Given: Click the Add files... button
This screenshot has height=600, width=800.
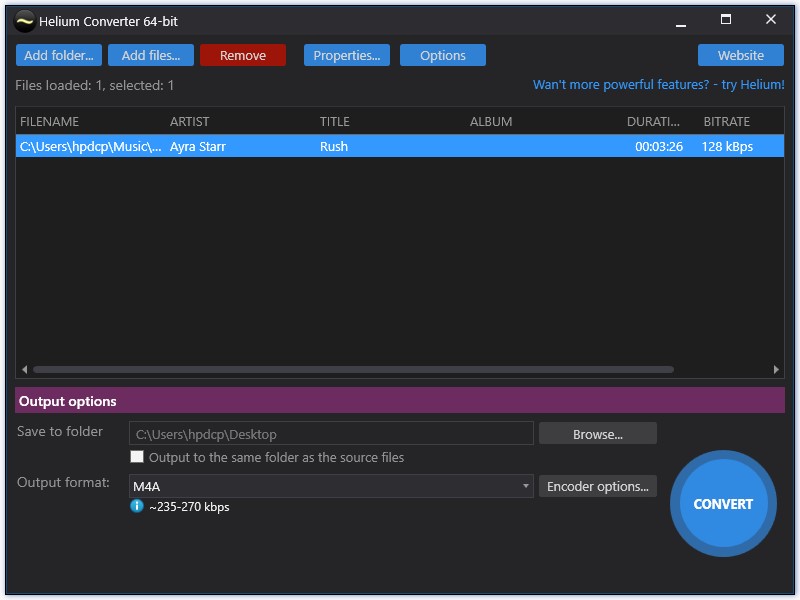Looking at the screenshot, I should tap(151, 55).
